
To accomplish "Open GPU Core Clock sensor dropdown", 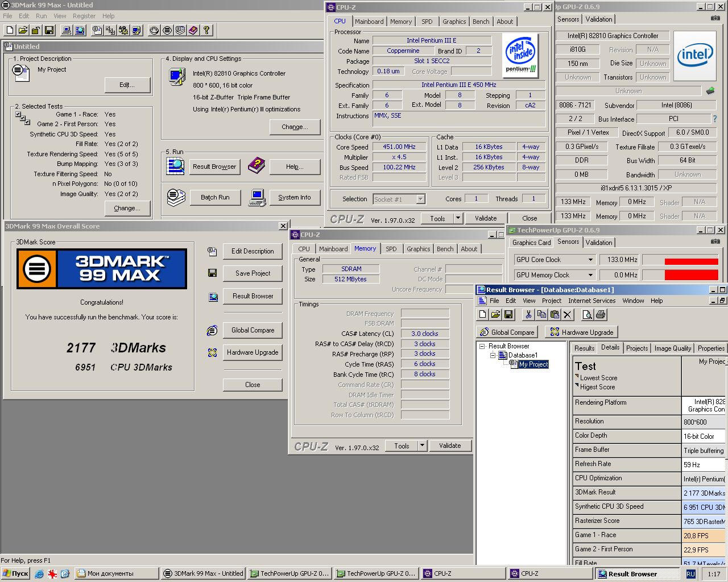I will pos(590,260).
